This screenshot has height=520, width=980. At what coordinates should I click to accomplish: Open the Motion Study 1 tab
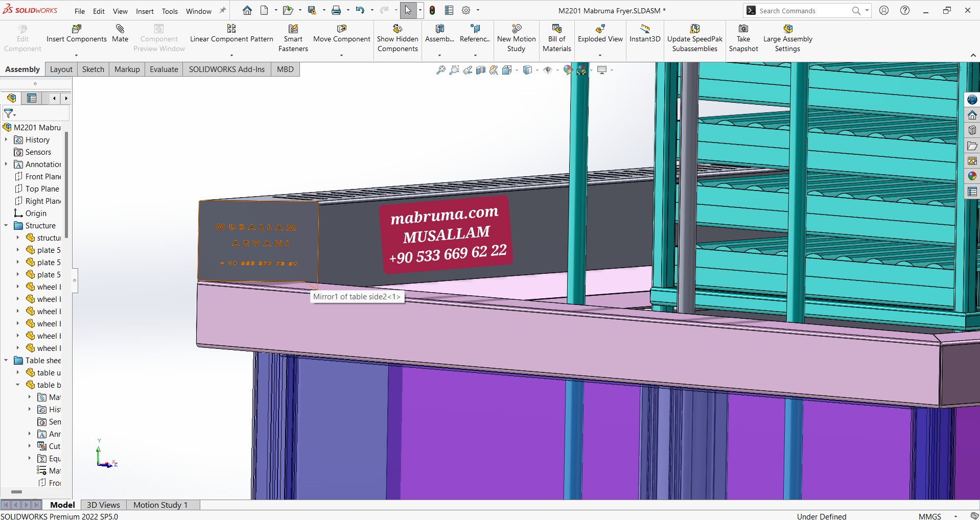pos(160,505)
